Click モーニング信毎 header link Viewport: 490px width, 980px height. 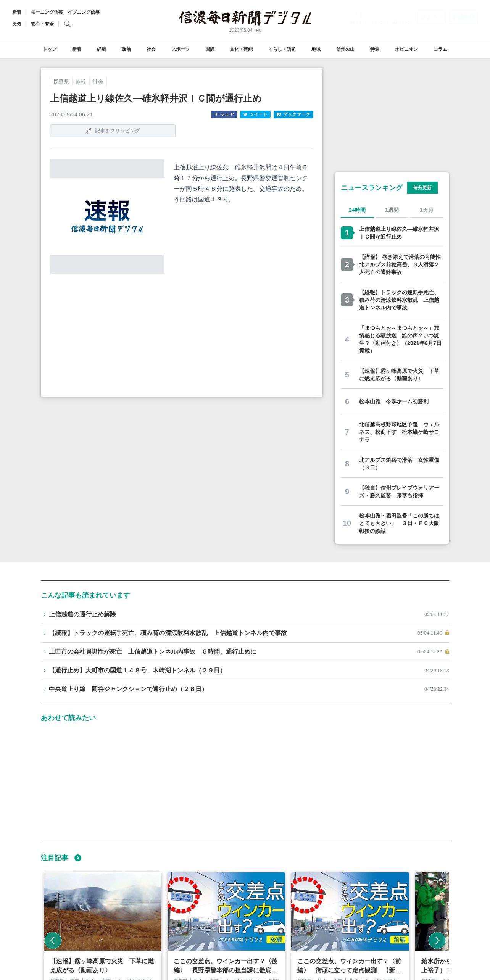point(47,12)
